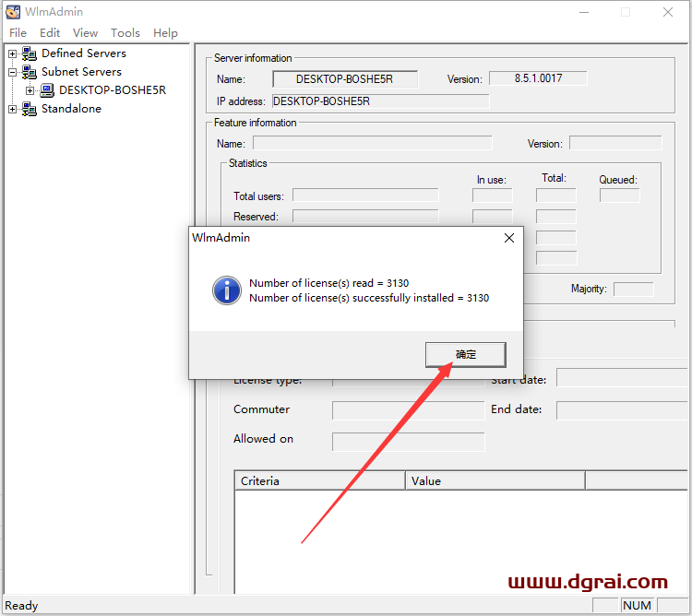
Task: Click the 'Number of license(s) read = 3130' text
Action: point(328,283)
